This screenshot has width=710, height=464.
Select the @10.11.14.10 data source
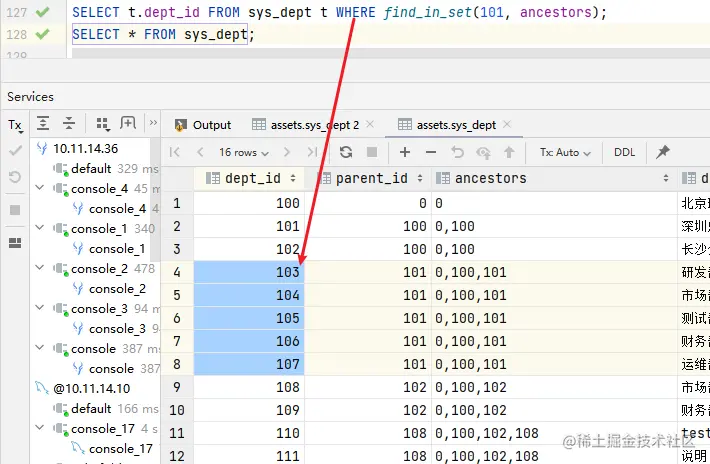pos(91,388)
